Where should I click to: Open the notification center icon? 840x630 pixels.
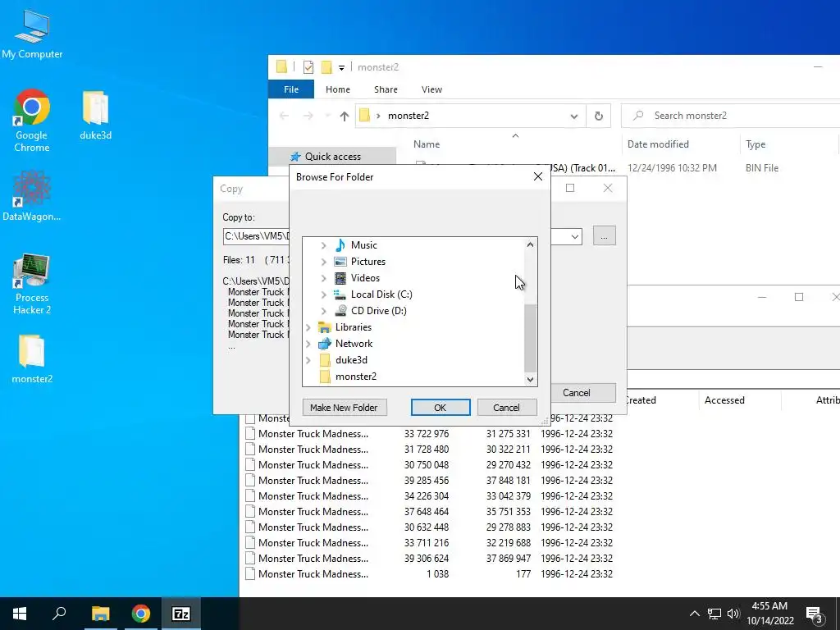[x=815, y=614]
